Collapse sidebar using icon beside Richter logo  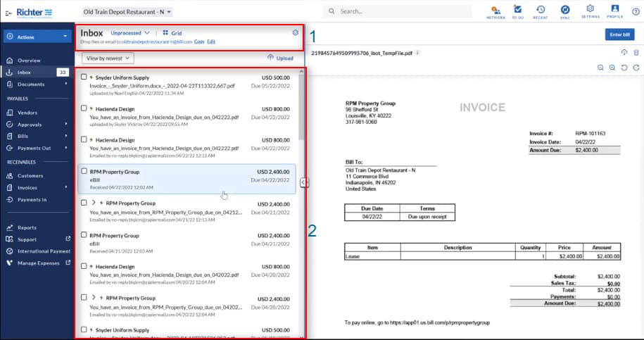click(x=8, y=13)
